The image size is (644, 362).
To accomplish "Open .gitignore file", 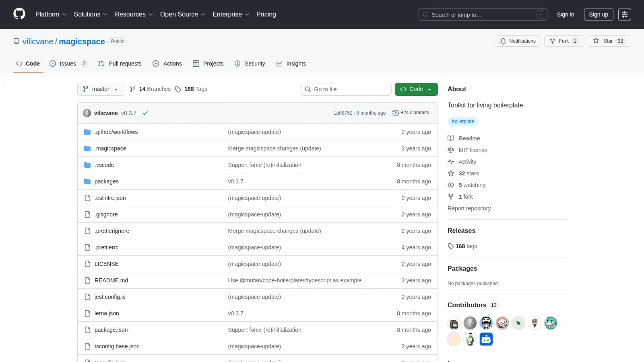I will 106,214.
